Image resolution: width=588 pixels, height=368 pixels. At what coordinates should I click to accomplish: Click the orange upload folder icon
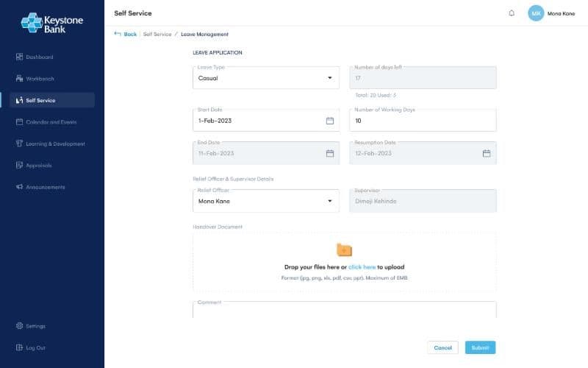tap(344, 250)
